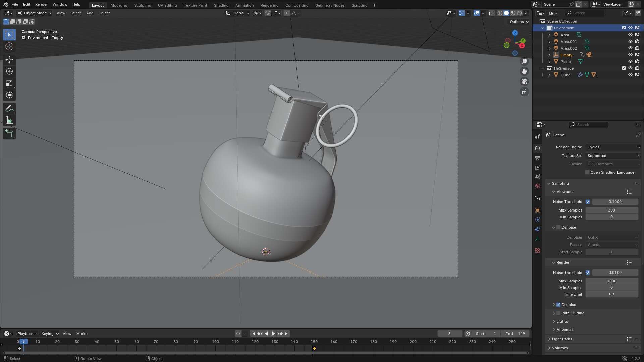Open the Render properties tab
Screen dimensions: 644x362
[x=538, y=148]
